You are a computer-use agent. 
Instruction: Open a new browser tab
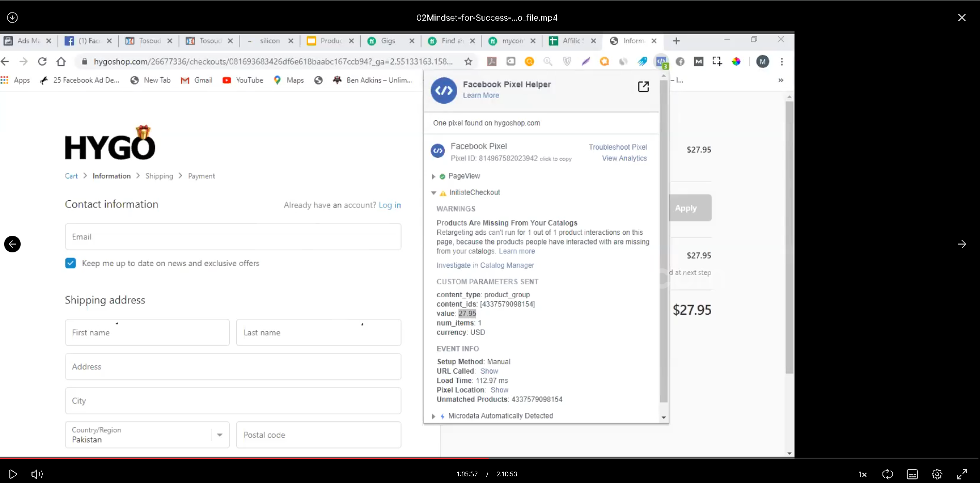677,41
